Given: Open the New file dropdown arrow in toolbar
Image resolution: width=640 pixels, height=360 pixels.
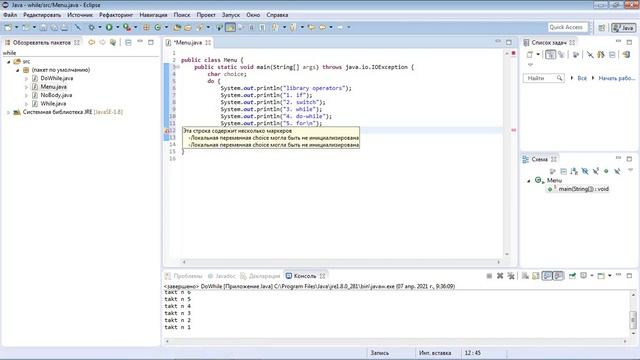Looking at the screenshot, I should coord(16,27).
